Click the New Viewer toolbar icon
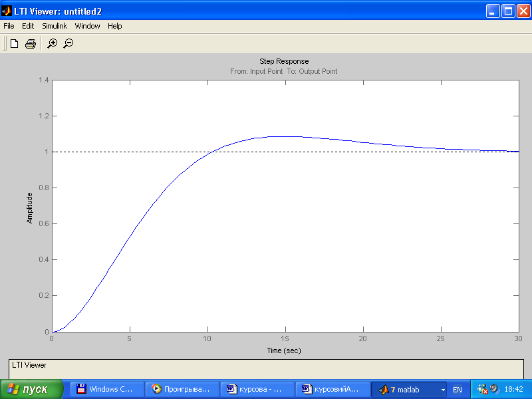 pyautogui.click(x=14, y=43)
